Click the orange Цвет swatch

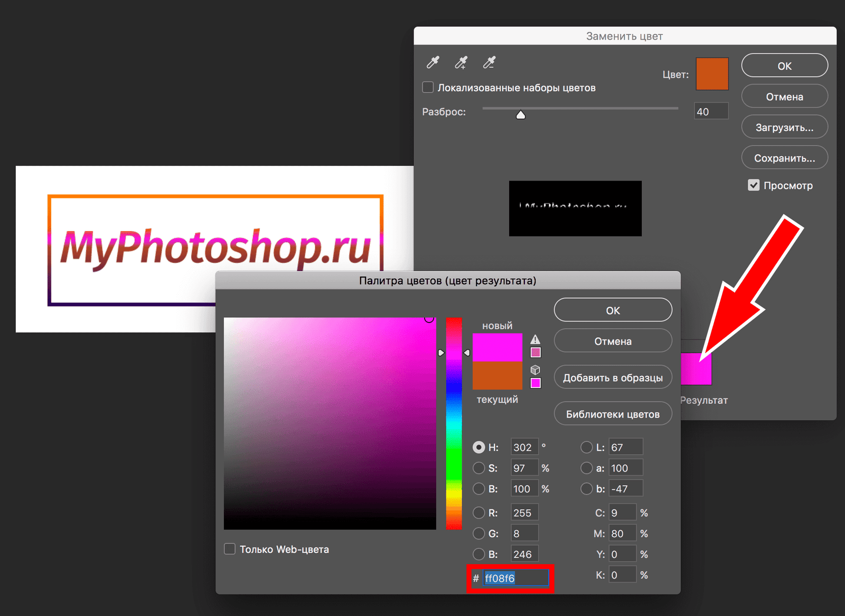click(712, 74)
